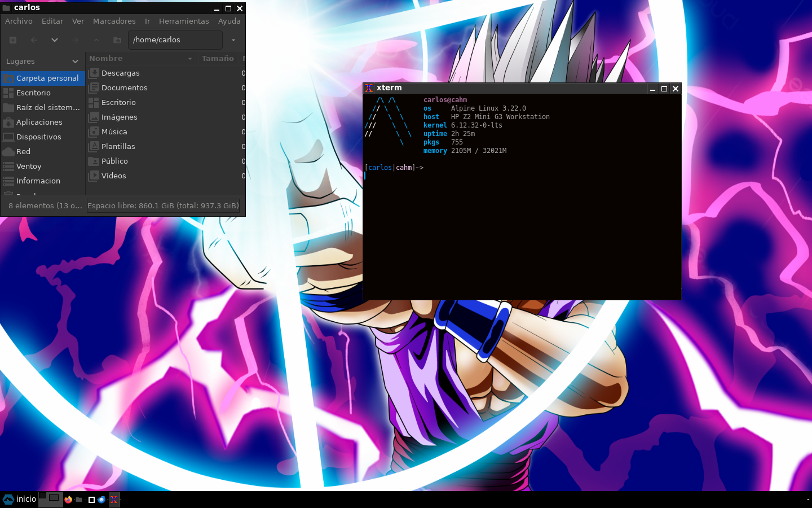
Task: Sort files by Nombre column header
Action: pos(106,59)
